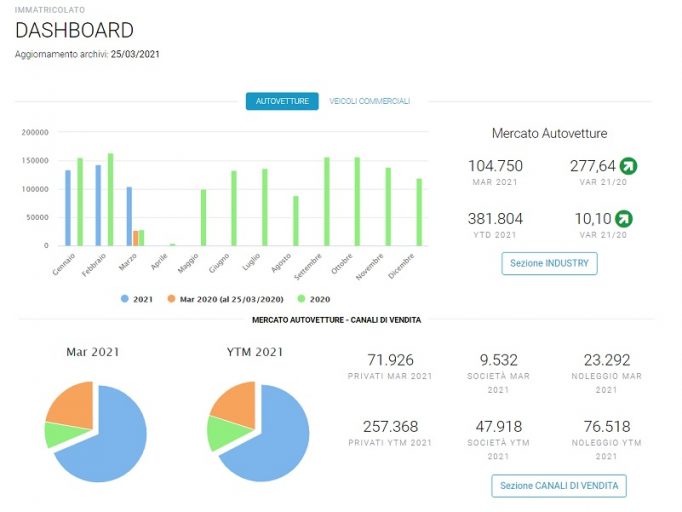Image resolution: width=682 pixels, height=512 pixels.
Task: Open Sezione INDUSTRY button
Action: [549, 264]
